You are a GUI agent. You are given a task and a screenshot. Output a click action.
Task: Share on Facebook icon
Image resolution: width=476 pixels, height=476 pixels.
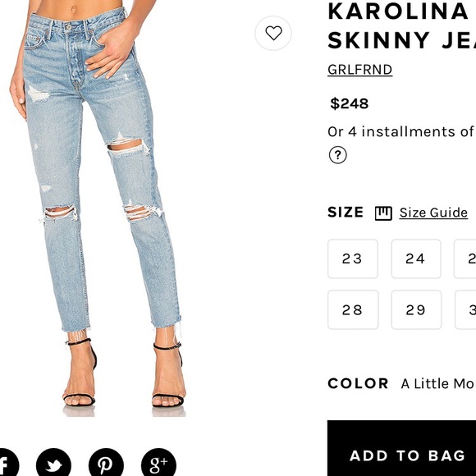pos(5,463)
